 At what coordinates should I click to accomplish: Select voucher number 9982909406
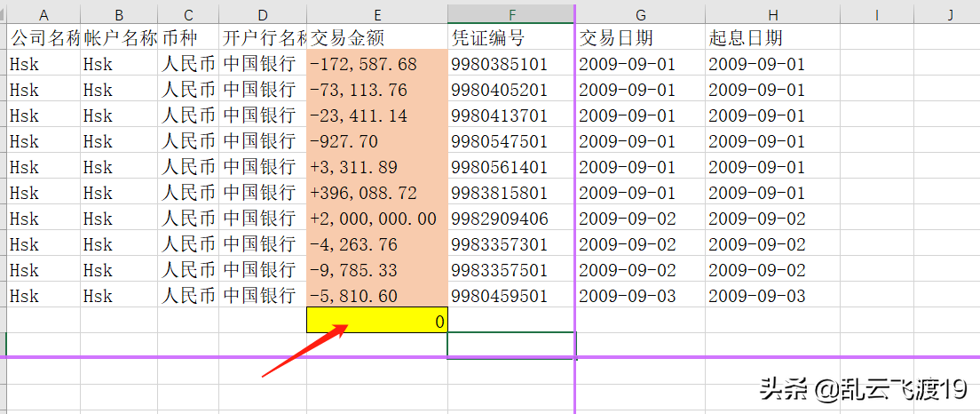click(512, 219)
